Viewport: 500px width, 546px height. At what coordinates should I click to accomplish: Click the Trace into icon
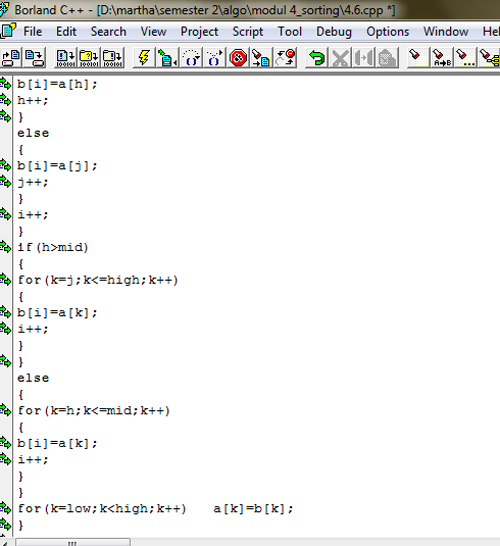pyautogui.click(x=214, y=57)
